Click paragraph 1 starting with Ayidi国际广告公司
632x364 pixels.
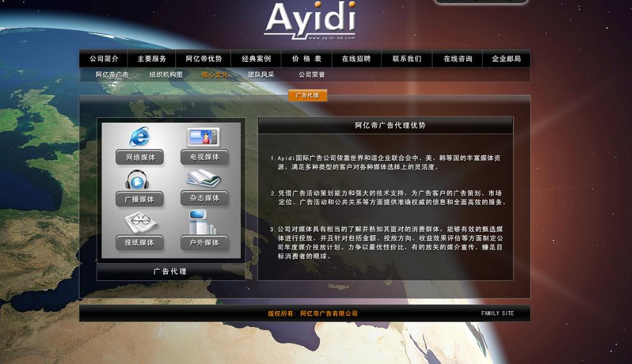385,163
